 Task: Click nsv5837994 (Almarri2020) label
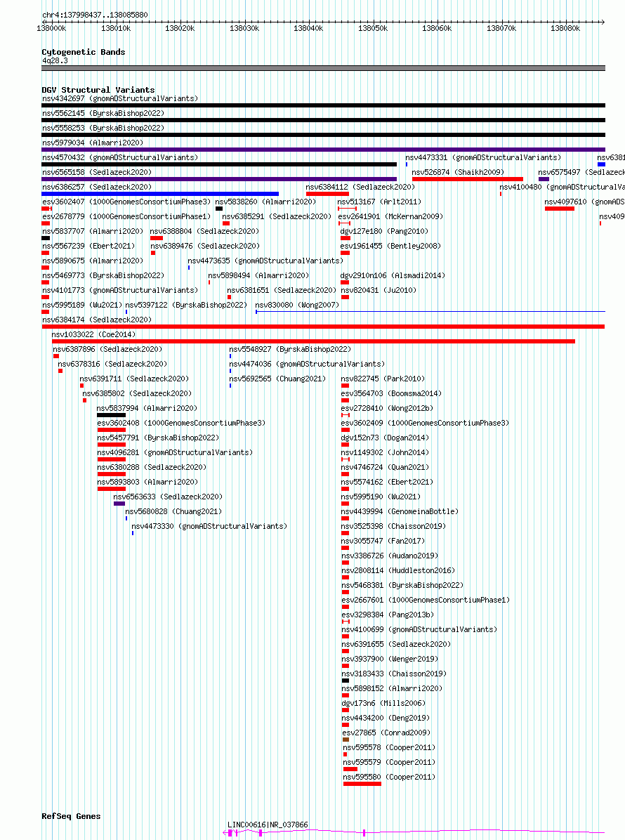[x=147, y=408]
